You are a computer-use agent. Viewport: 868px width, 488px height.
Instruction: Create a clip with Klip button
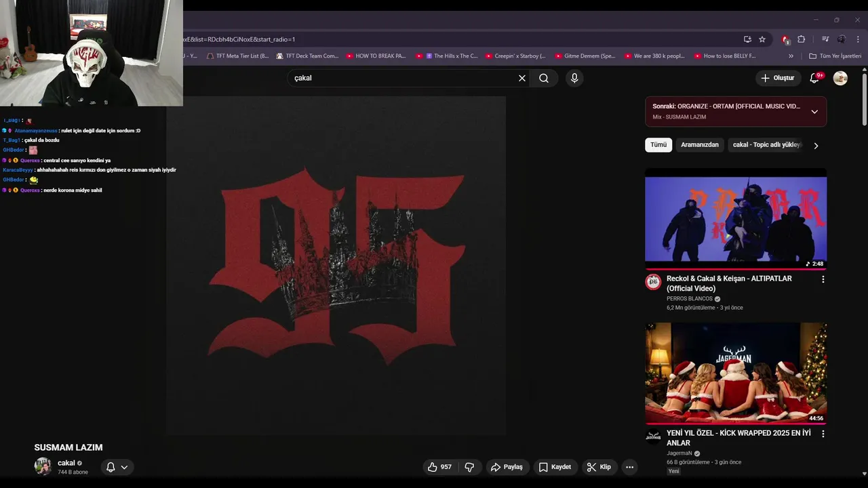click(x=599, y=467)
